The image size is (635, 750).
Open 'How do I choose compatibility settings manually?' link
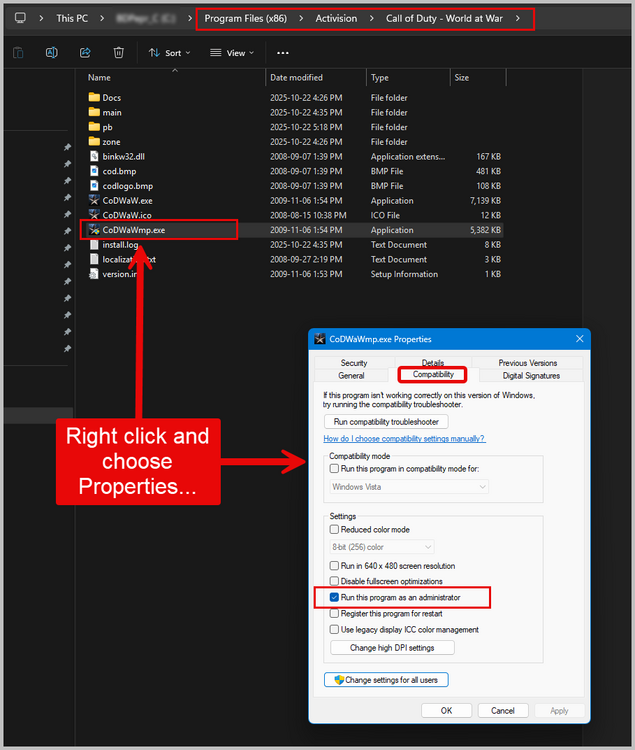pyautogui.click(x=404, y=439)
